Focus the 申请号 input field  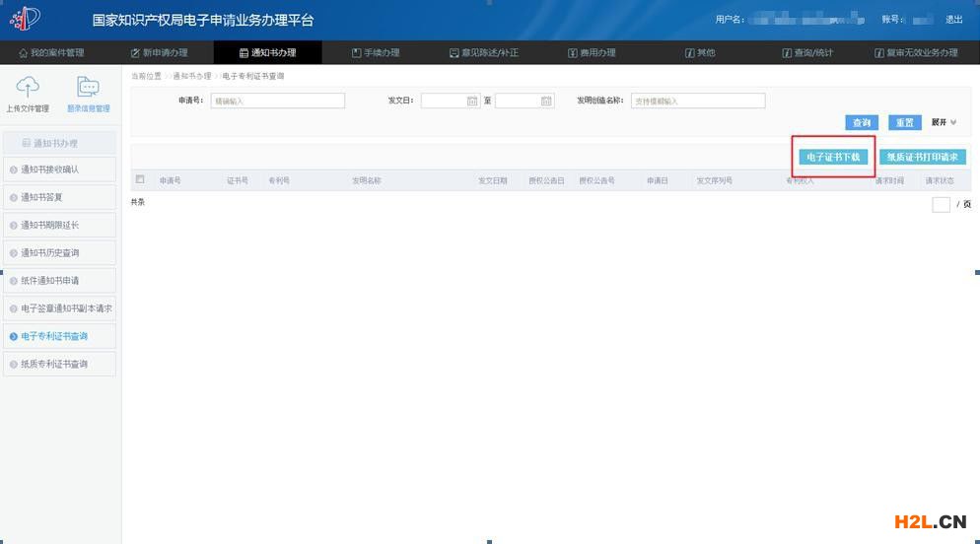(277, 101)
